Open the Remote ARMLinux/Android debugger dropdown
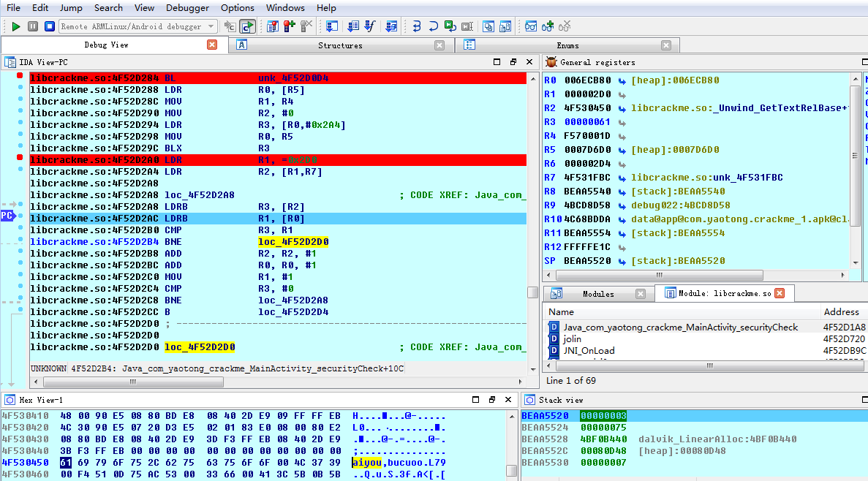Screen dimensions: 868x481 point(211,26)
